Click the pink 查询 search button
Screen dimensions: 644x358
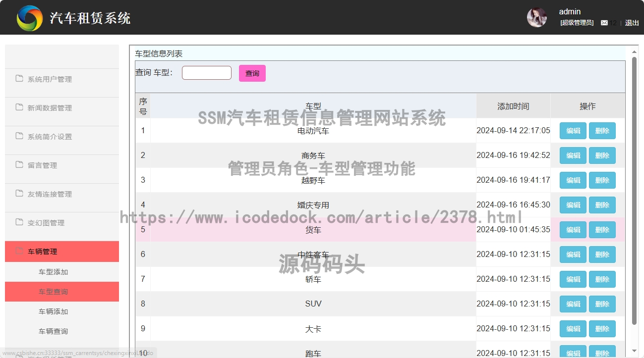[252, 73]
